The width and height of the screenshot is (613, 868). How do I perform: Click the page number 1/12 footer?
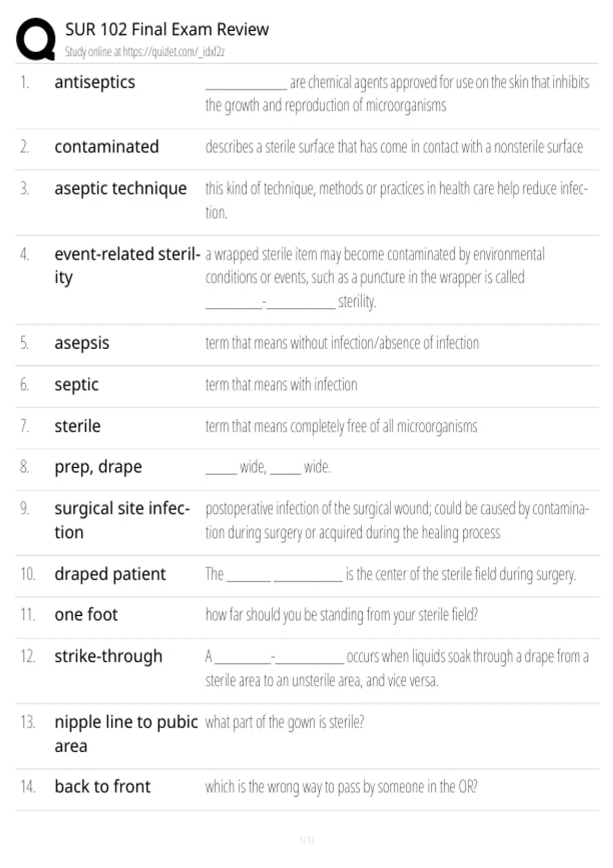[306, 840]
